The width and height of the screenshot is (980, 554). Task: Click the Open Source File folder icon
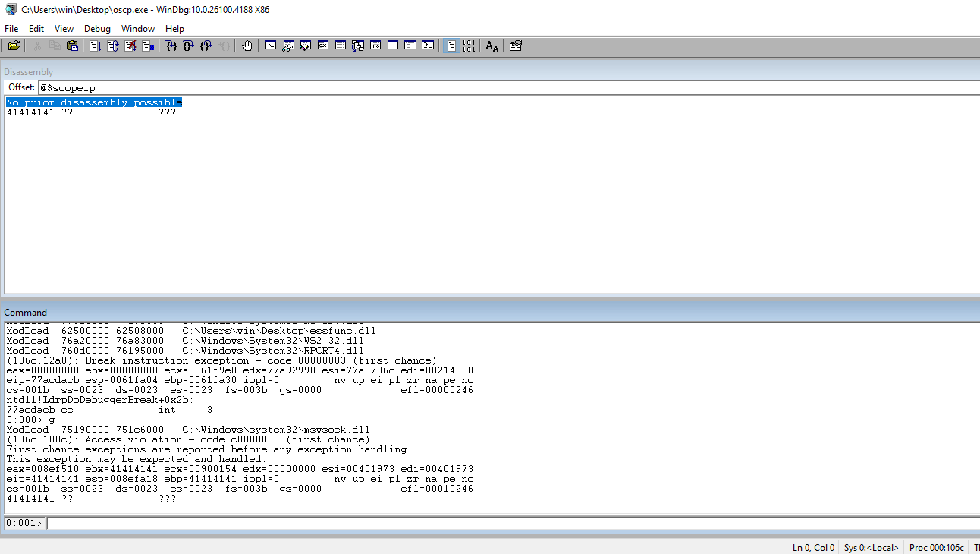coord(14,46)
